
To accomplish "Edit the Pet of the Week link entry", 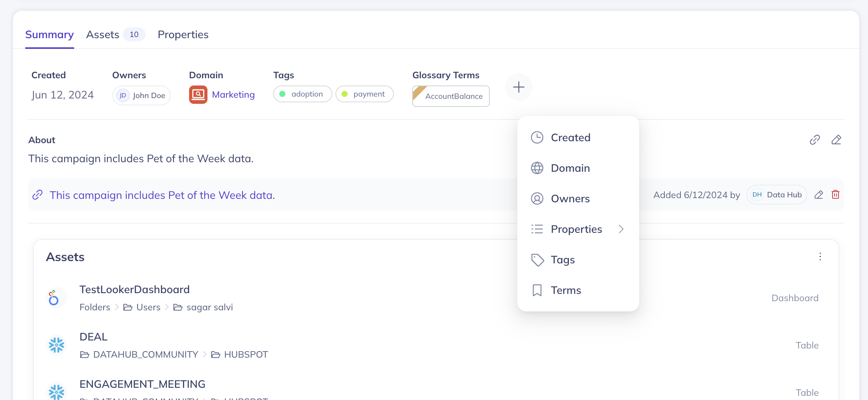I will 819,195.
